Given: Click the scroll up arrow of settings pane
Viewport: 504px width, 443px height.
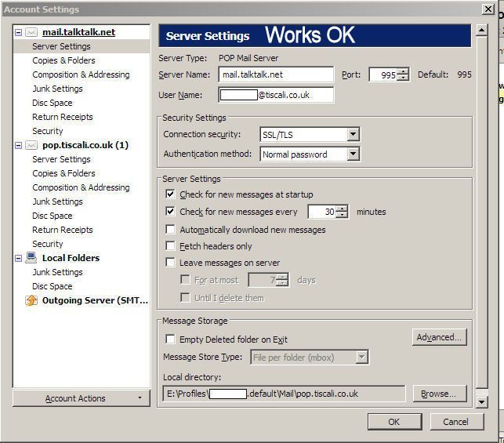Looking at the screenshot, I should (482, 31).
